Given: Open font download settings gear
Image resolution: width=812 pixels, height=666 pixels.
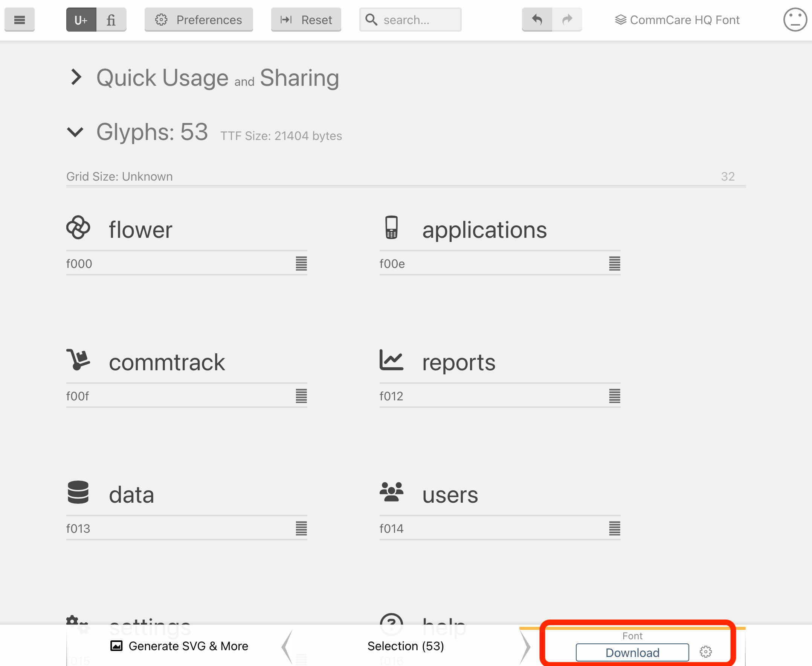Looking at the screenshot, I should (x=706, y=651).
